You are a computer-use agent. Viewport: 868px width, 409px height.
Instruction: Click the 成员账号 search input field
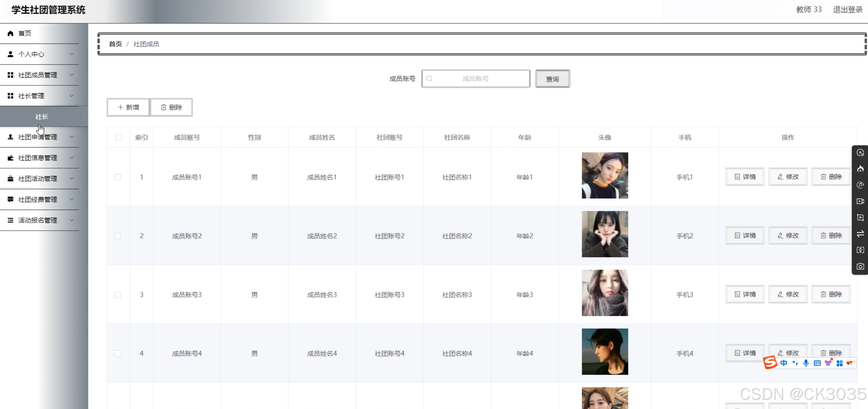(x=475, y=79)
